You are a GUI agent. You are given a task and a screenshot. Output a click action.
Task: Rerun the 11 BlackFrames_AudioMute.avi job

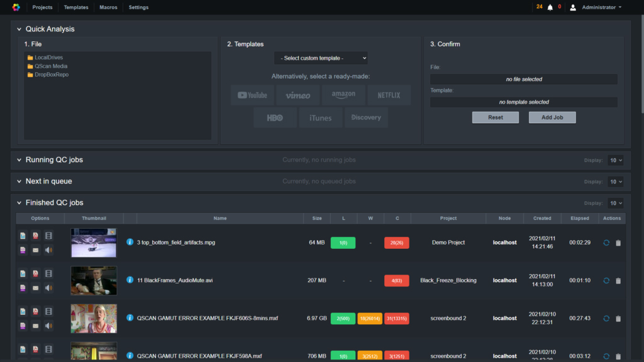tap(606, 280)
